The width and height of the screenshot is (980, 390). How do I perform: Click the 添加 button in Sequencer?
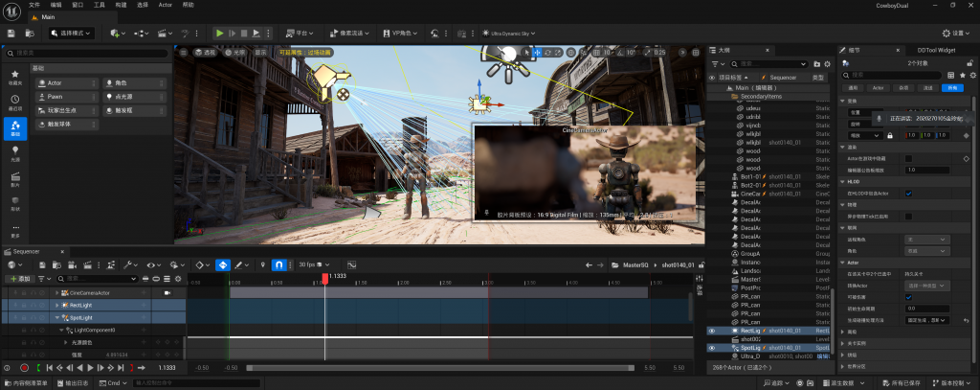[x=19, y=278]
